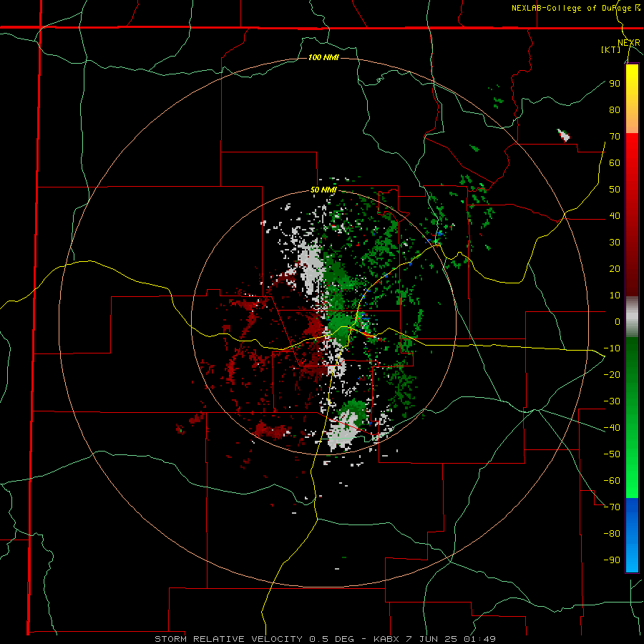Click the 10 value on velocity scale
644x644 pixels.
point(615,296)
